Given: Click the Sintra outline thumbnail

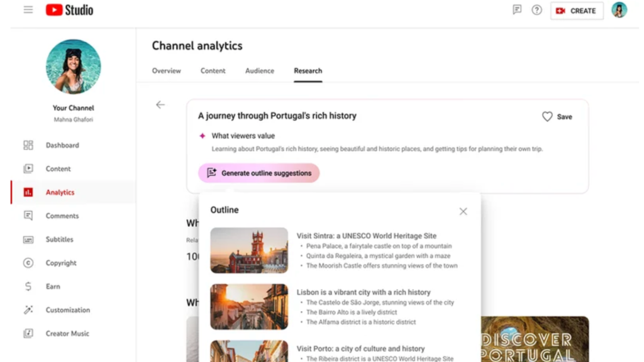Looking at the screenshot, I should pos(249,251).
